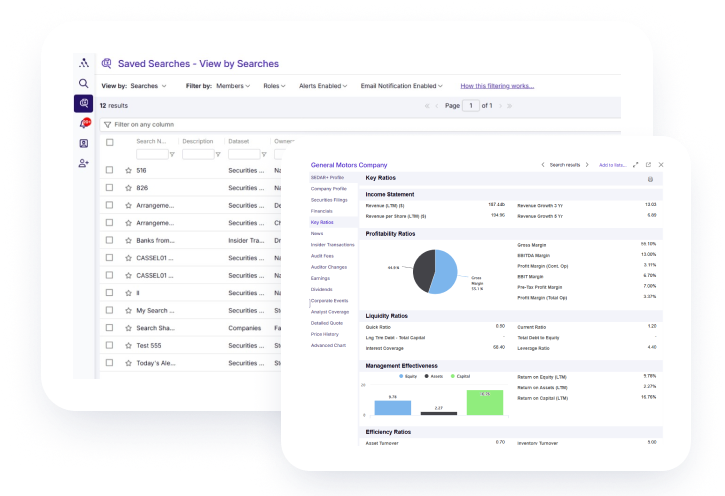Go to previous search result in panel
Screen dimensions: 725x496
[x=543, y=165]
